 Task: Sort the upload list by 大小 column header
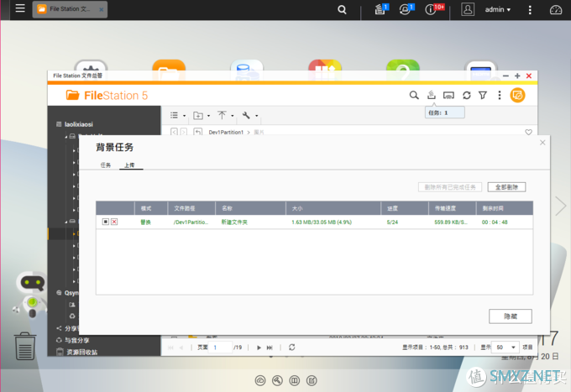click(x=333, y=208)
